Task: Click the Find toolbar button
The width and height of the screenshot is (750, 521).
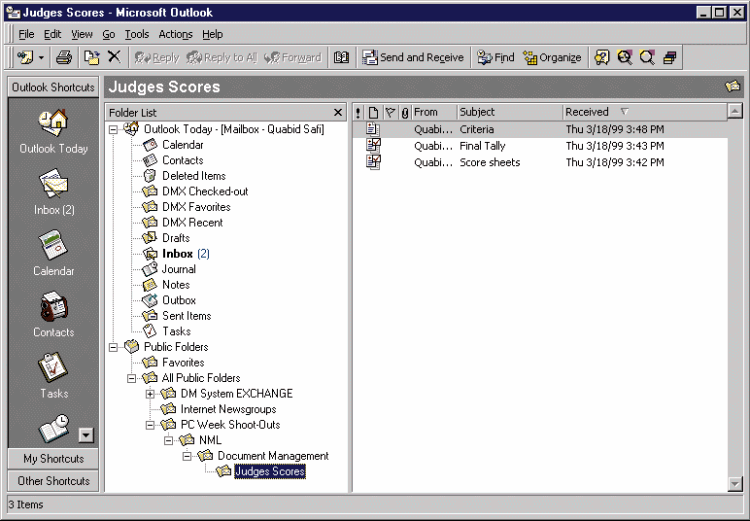Action: tap(496, 57)
